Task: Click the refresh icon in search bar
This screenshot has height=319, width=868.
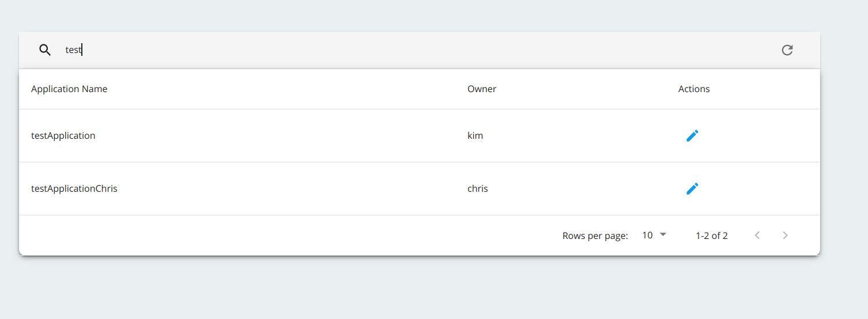Action: 787,50
